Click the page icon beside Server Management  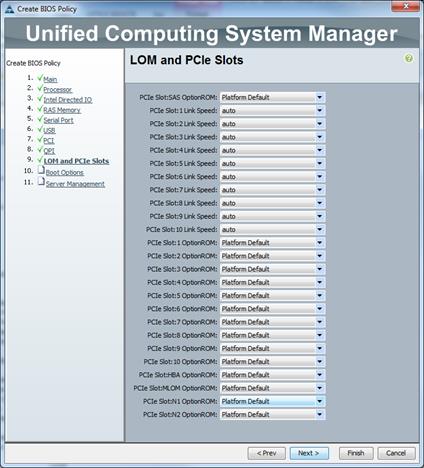(41, 182)
